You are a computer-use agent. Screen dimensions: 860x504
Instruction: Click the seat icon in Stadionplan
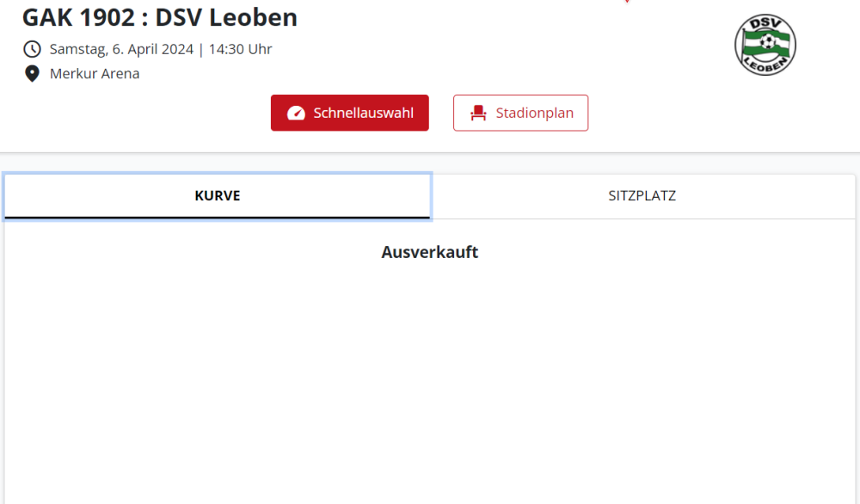click(478, 114)
